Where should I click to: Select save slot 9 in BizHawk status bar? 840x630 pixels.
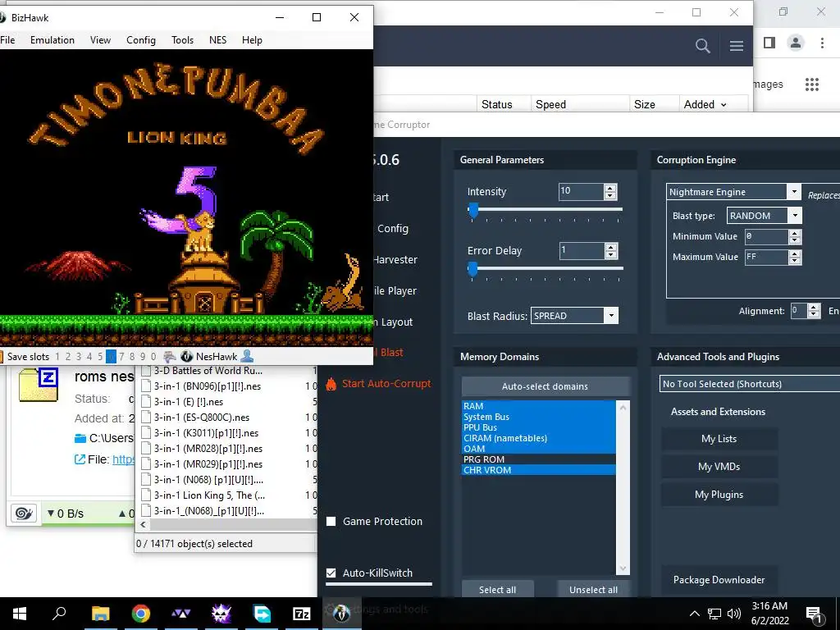coord(143,357)
